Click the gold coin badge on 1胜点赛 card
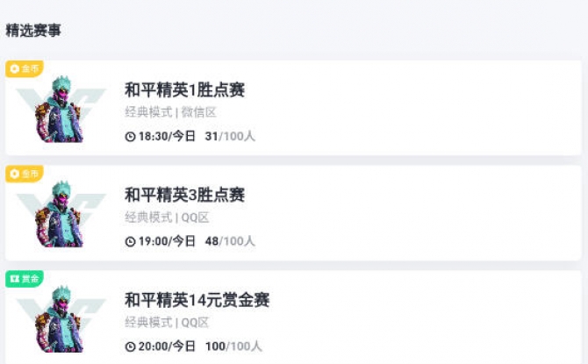 click(x=25, y=69)
